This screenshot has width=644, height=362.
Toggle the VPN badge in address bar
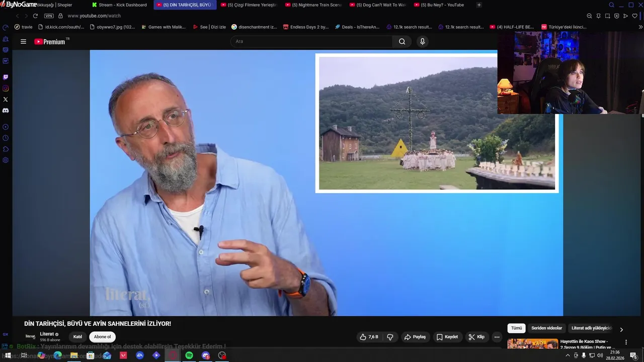pos(49,16)
